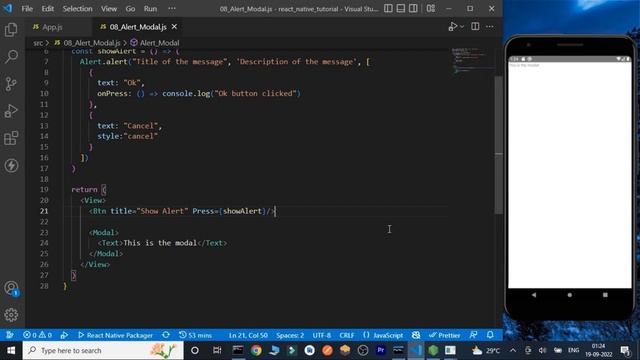The height and width of the screenshot is (360, 640).
Task: Toggle the primary side bar layout
Action: pos(388,9)
